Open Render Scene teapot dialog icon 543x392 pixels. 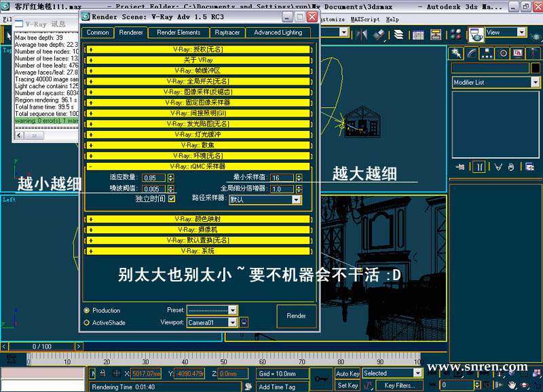476,35
